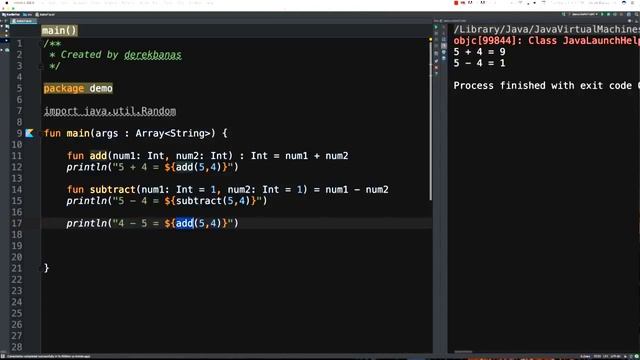Open the run configuration dropdown in the top toolbar
Screen dimensions: 640x360
584,14
